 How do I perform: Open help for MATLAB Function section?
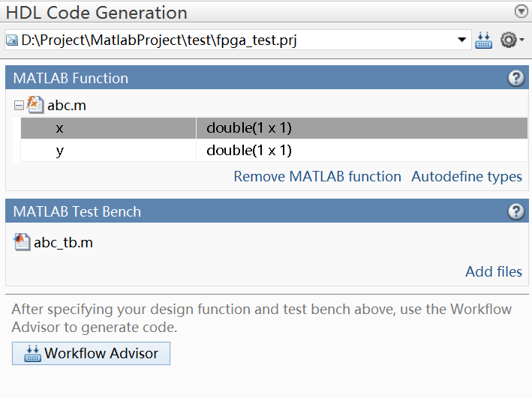(x=515, y=78)
